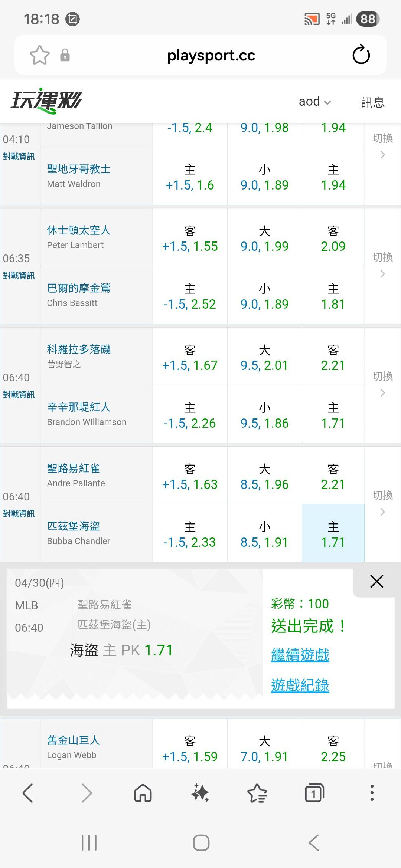The height and width of the screenshot is (868, 401).
Task: Select Reds home spread -1.5, 2.26
Action: 190,415
